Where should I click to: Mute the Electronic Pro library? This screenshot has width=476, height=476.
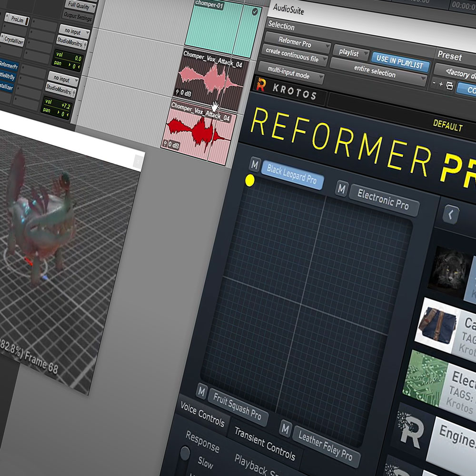pyautogui.click(x=341, y=189)
